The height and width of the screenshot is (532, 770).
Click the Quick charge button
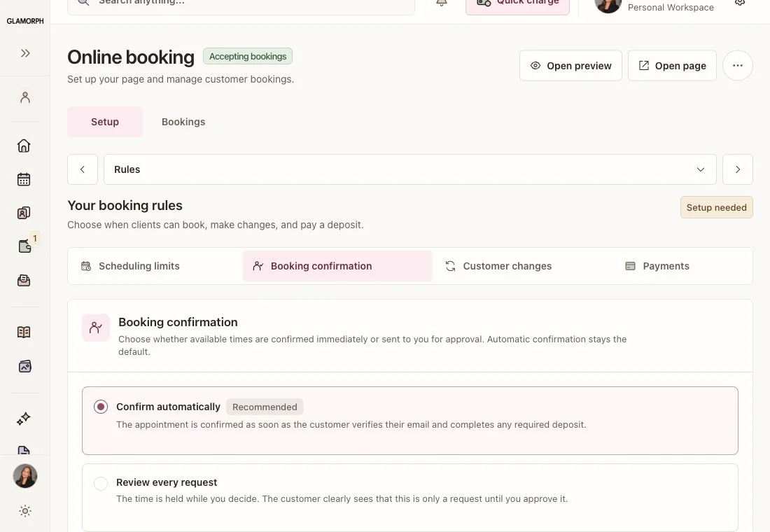point(517,4)
